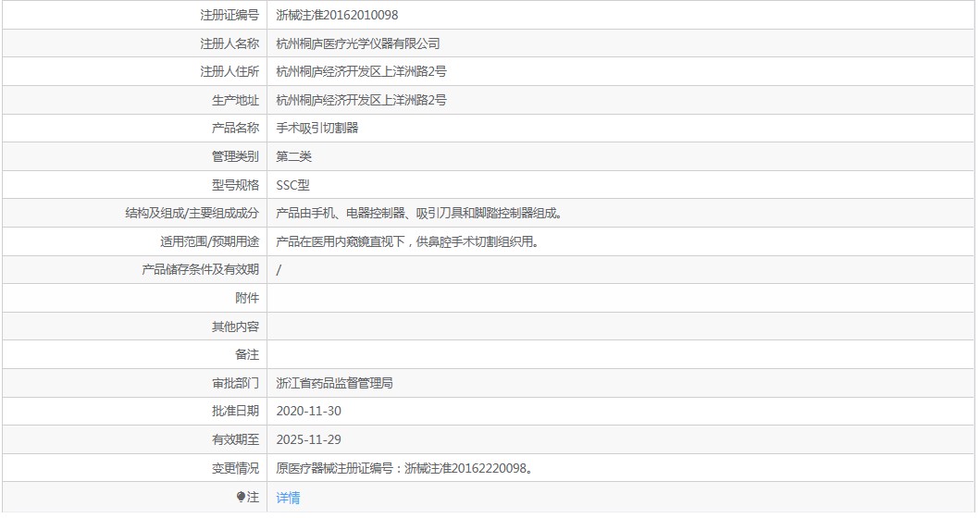The image size is (980, 518).
Task: Select the 结构及组成/主要组成成分 label
Action: (x=192, y=213)
